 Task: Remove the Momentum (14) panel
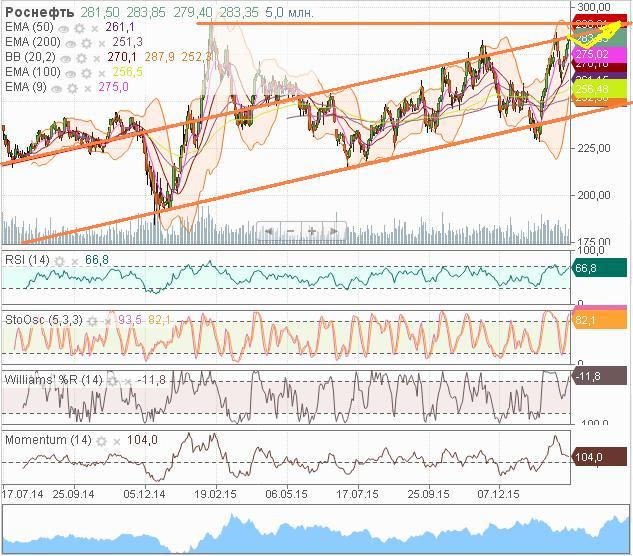tap(116, 442)
